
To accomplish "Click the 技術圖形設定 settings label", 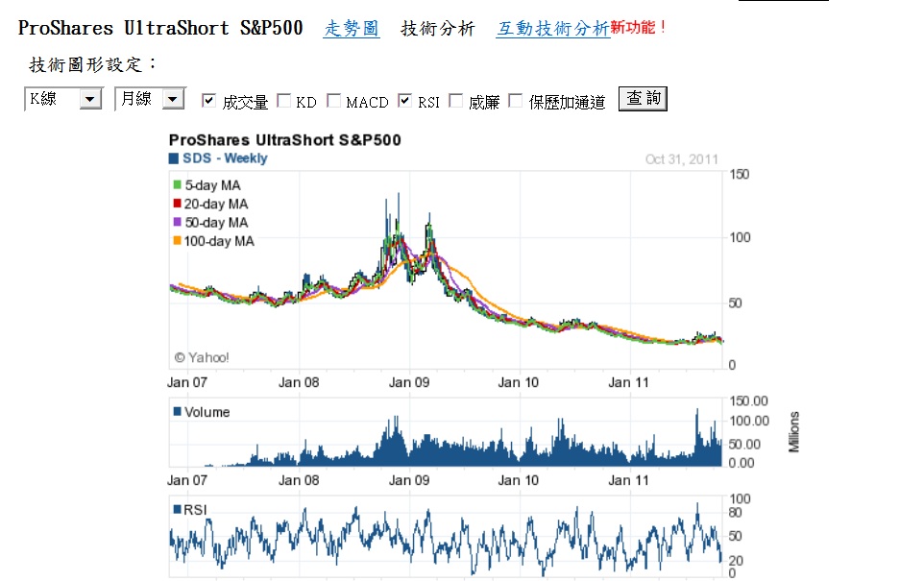I will pos(92,64).
